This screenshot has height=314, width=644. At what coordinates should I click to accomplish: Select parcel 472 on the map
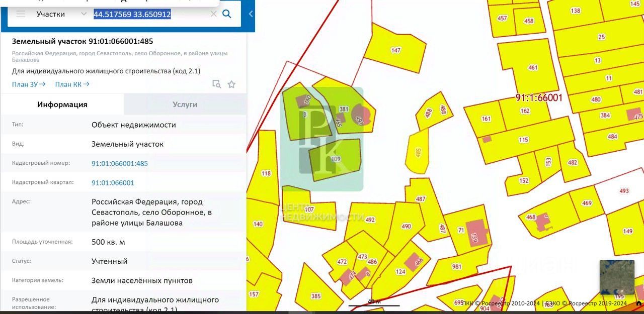[x=342, y=262]
